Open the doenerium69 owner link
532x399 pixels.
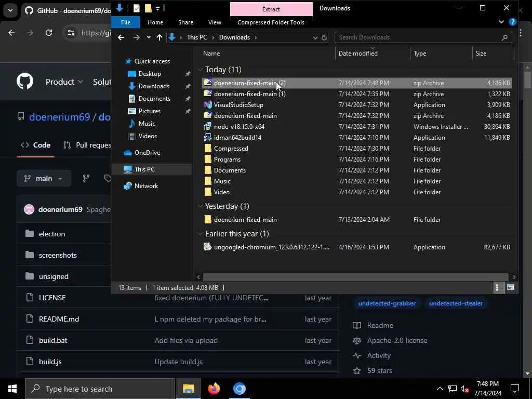(x=59, y=117)
